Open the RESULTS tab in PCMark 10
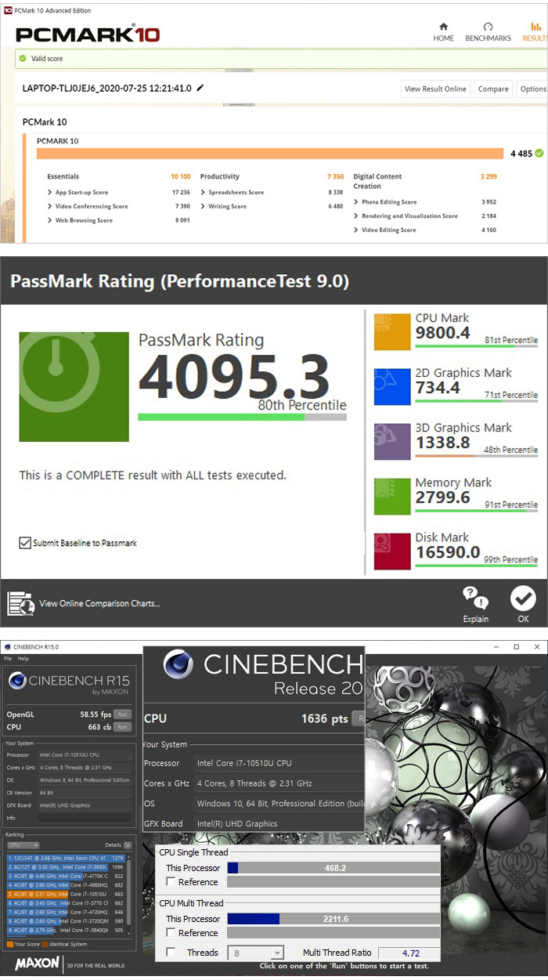Viewport: 548px width, 980px height. pos(535,32)
